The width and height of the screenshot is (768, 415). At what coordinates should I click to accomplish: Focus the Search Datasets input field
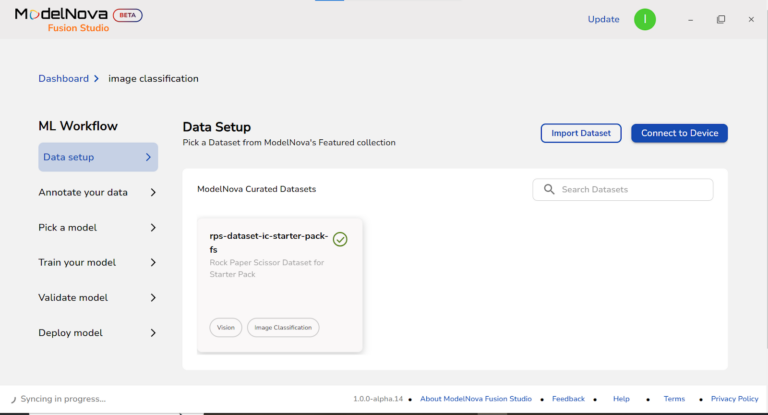632,189
